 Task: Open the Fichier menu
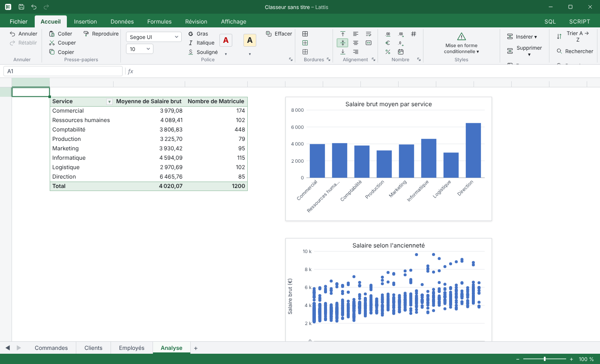tap(18, 21)
